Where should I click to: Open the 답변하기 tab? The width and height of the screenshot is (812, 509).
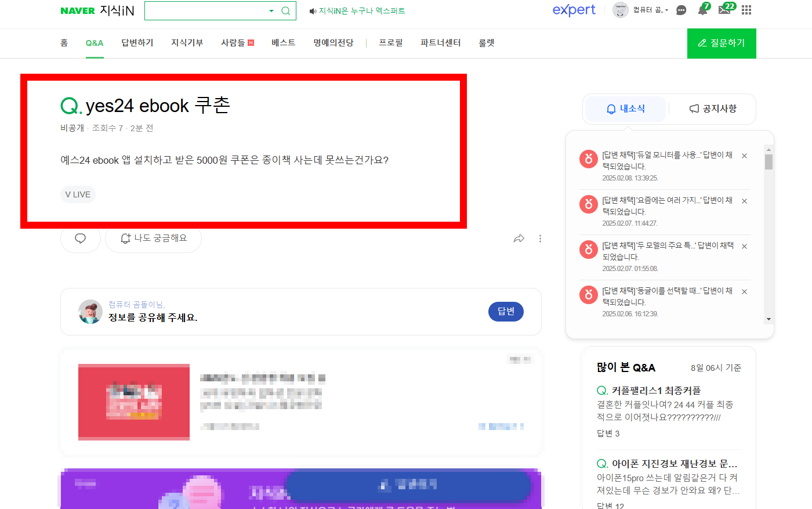[137, 43]
